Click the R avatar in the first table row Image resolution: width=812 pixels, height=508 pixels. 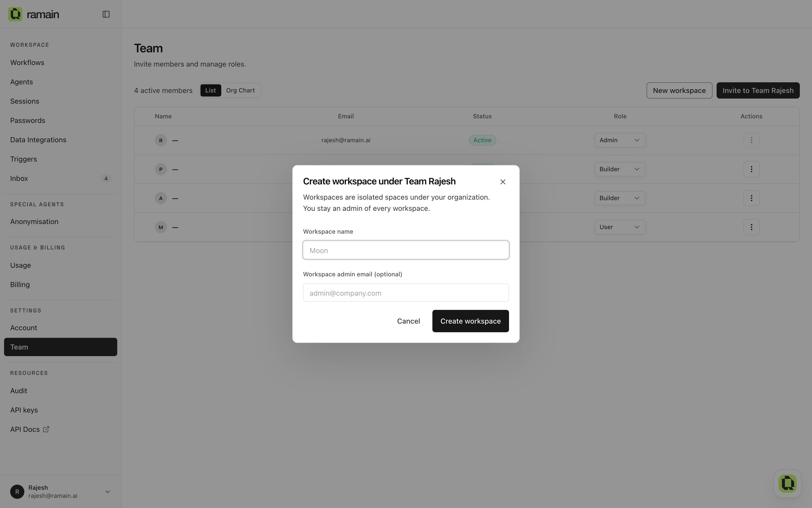[161, 140]
